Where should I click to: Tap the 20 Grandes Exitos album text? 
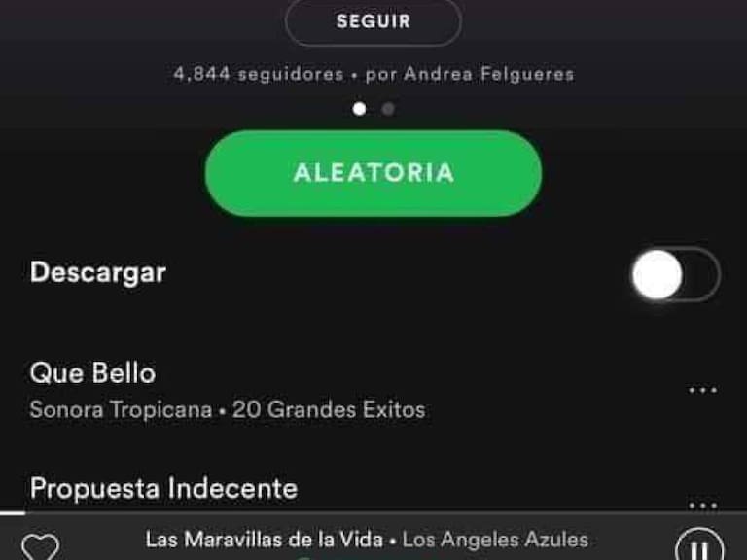329,409
